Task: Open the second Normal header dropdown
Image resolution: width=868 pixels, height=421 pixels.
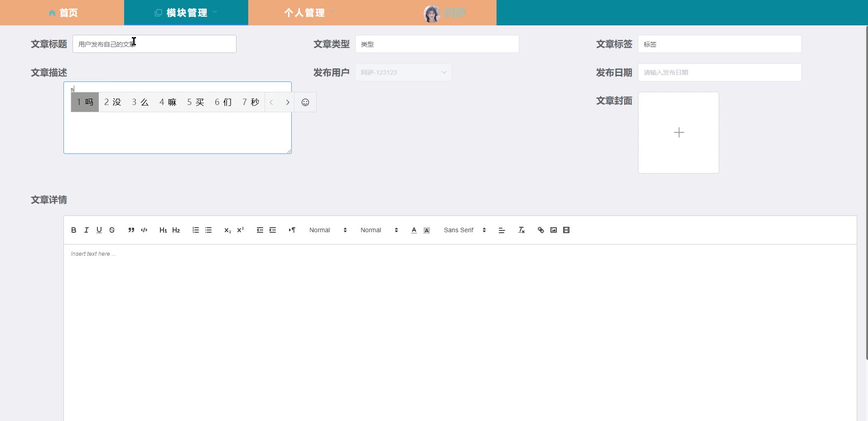Action: pyautogui.click(x=379, y=230)
